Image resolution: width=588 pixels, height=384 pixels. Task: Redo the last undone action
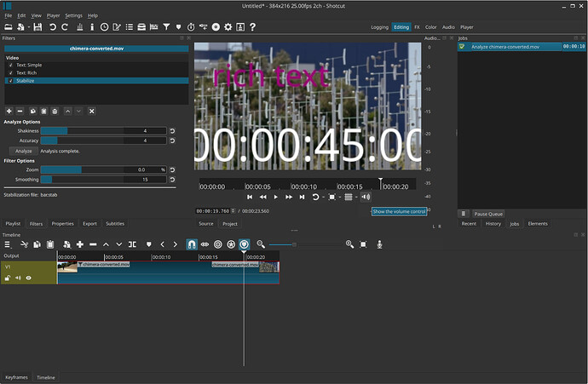tap(65, 27)
